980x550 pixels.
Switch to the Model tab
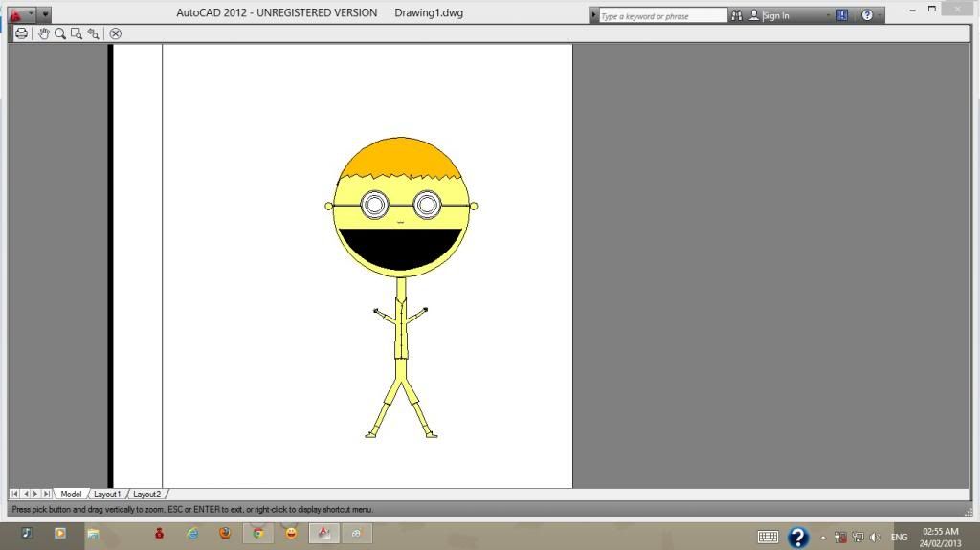[x=71, y=494]
